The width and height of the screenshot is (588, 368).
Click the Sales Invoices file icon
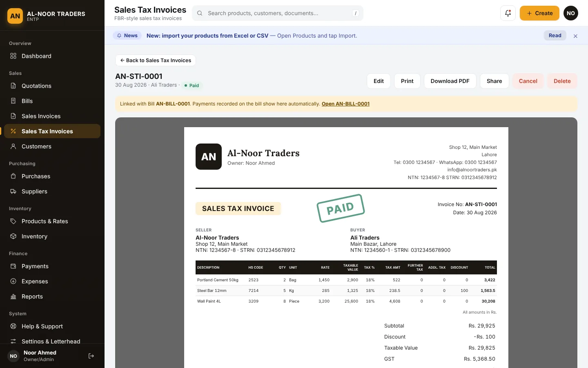[13, 116]
